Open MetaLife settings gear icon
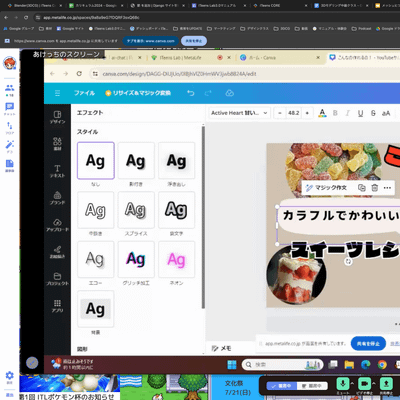400x400 pixels. (x=10, y=376)
